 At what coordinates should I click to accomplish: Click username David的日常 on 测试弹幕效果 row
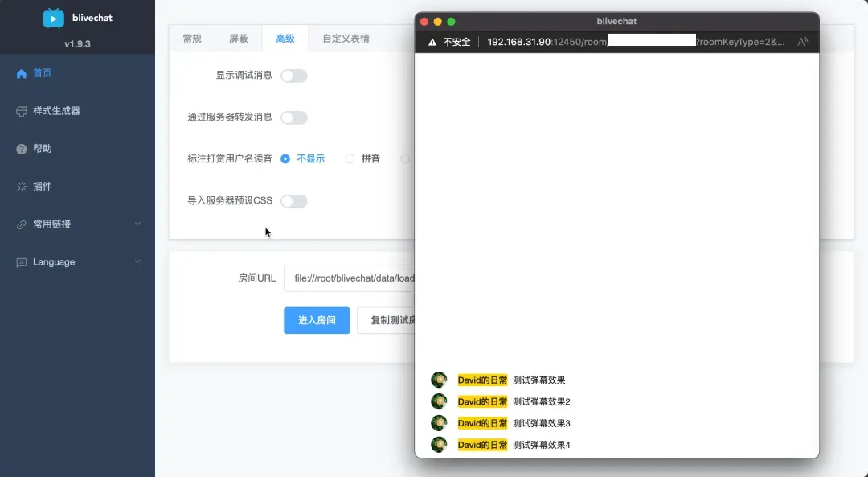[482, 380]
